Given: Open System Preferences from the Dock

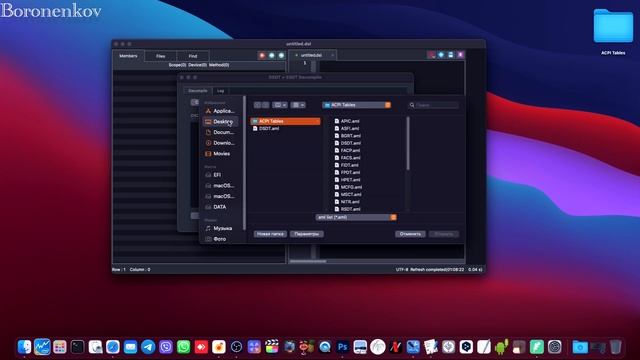Looking at the screenshot, I should pyautogui.click(x=555, y=347).
